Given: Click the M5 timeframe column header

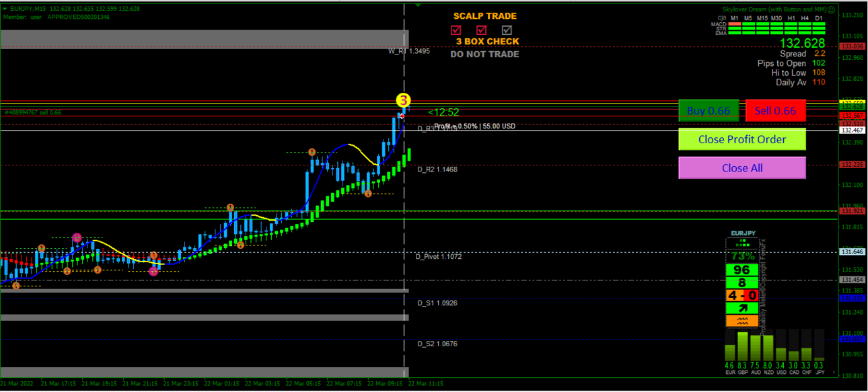Looking at the screenshot, I should coord(749,17).
